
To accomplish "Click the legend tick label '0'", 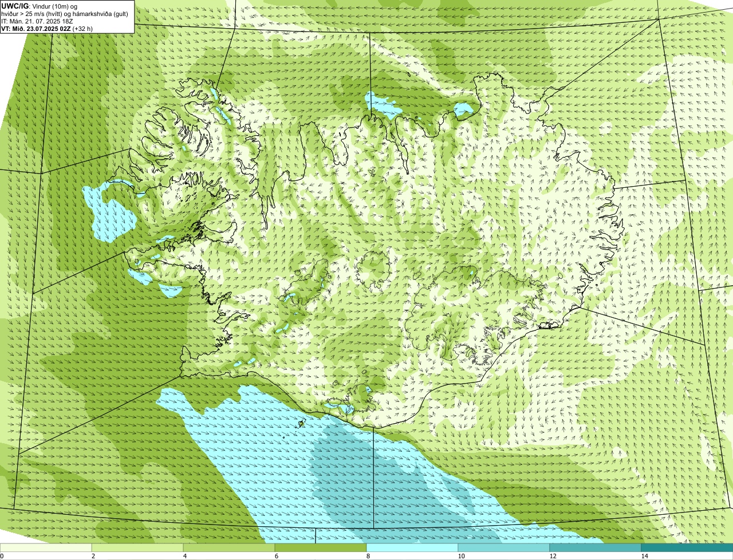I will click(x=2, y=556).
